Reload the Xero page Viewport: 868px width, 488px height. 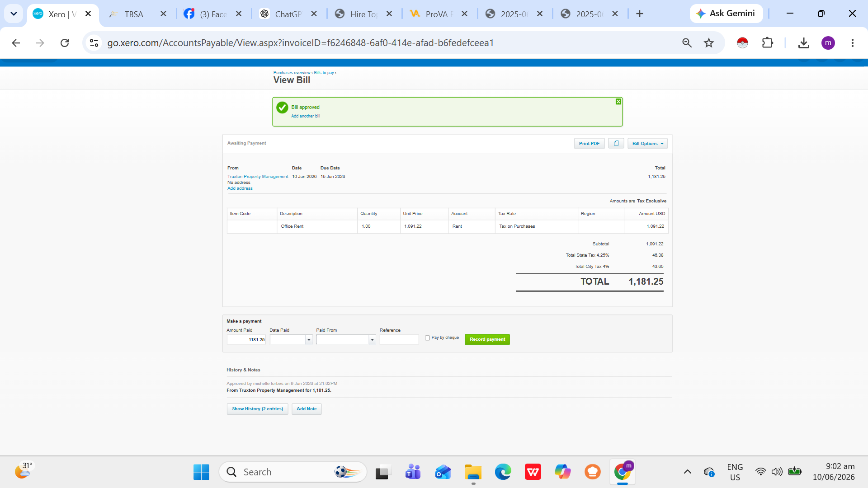(x=65, y=43)
